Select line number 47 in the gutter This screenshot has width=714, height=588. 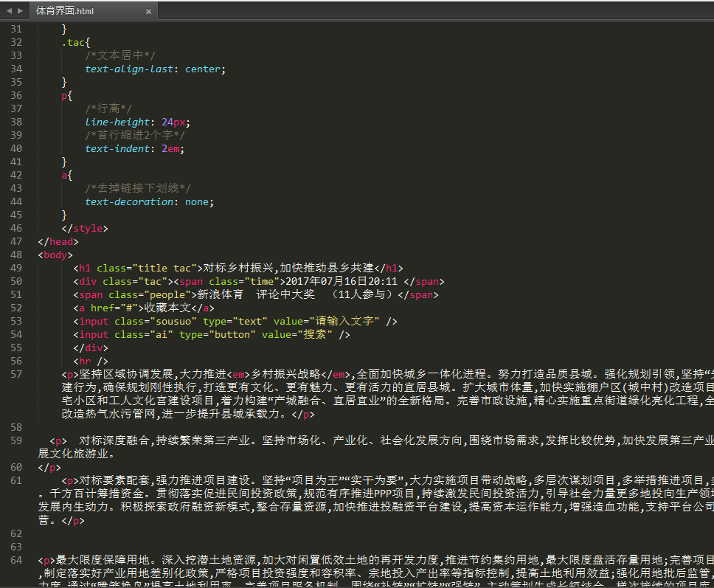[16, 241]
